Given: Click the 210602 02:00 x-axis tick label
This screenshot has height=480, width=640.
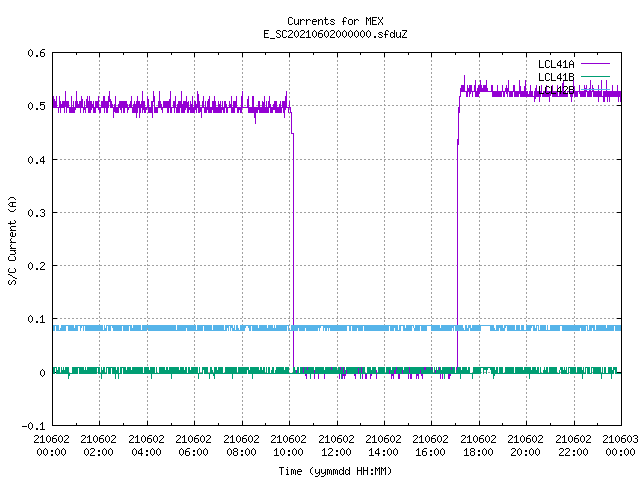Looking at the screenshot, I should (x=98, y=445).
